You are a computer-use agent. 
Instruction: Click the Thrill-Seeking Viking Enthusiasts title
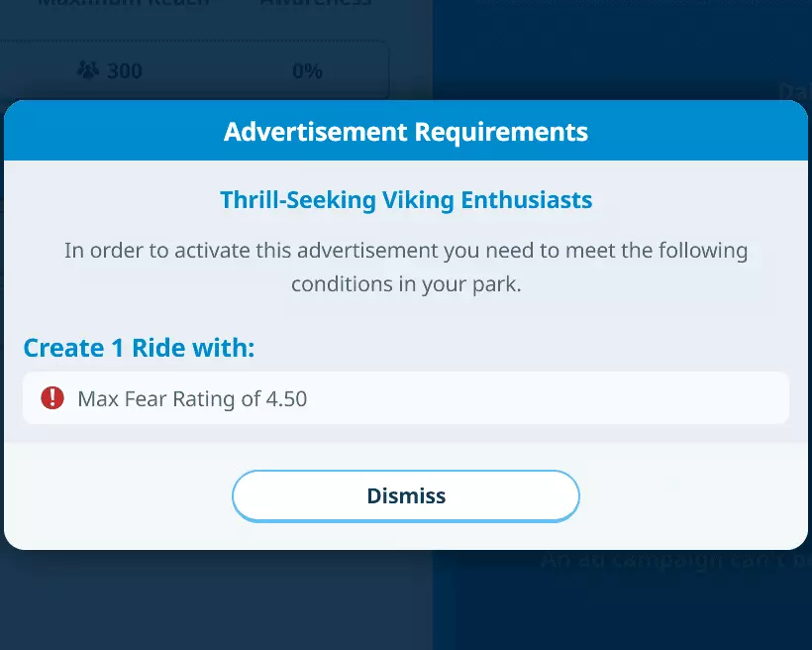pos(406,200)
